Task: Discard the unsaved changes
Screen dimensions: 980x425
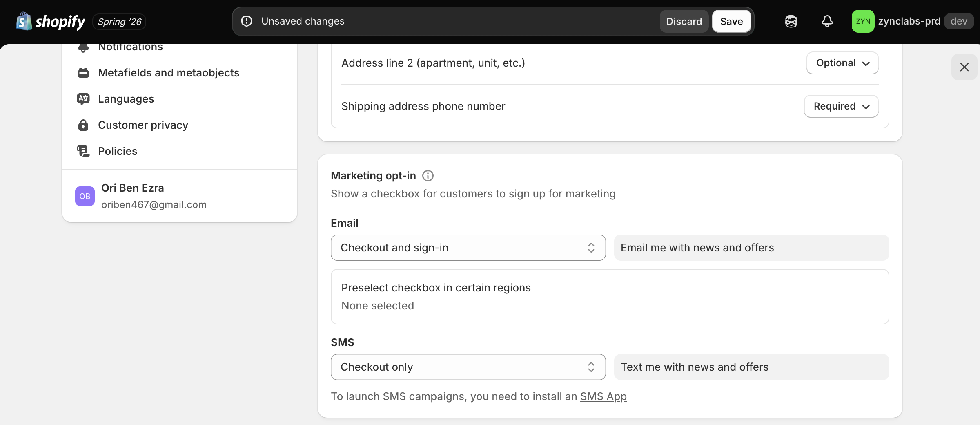Action: 684,21
